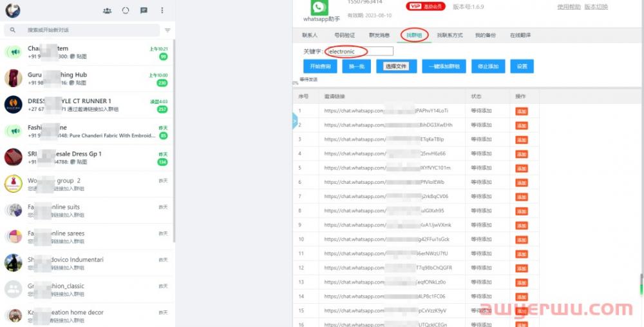Click the megaphone avatar of first chat
The height and width of the screenshot is (327, 644).
pyautogui.click(x=13, y=52)
